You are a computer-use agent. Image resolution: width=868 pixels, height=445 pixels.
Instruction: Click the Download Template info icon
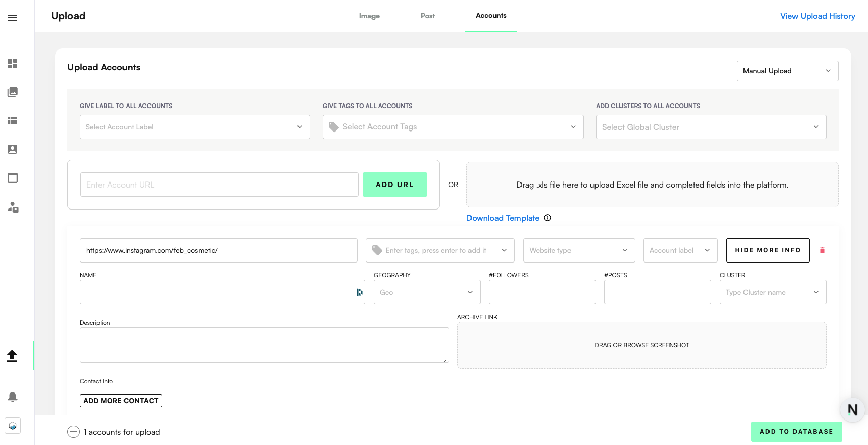(548, 218)
